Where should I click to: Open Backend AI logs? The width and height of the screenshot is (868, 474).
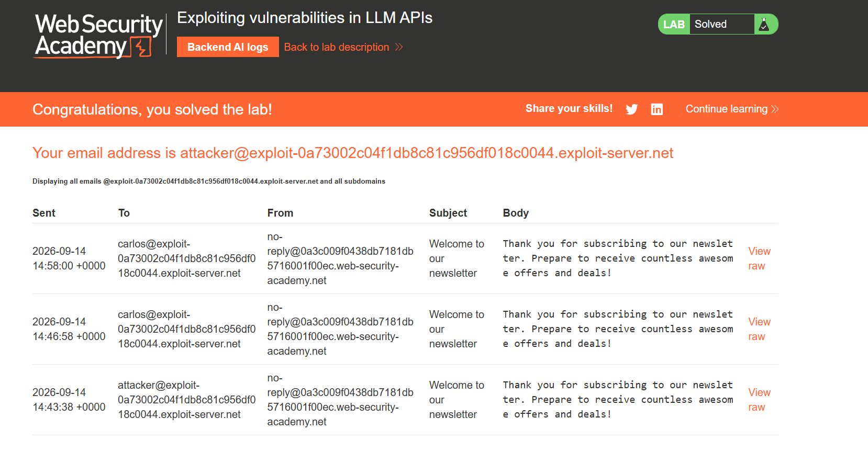[x=228, y=47]
